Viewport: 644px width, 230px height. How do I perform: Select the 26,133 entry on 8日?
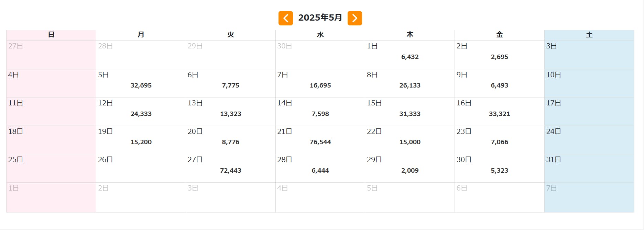(x=410, y=85)
